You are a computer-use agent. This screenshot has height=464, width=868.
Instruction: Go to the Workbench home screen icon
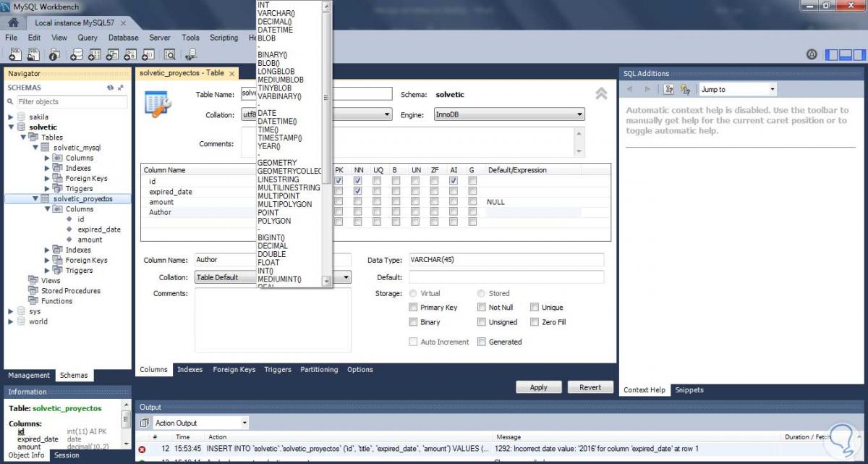click(x=13, y=22)
